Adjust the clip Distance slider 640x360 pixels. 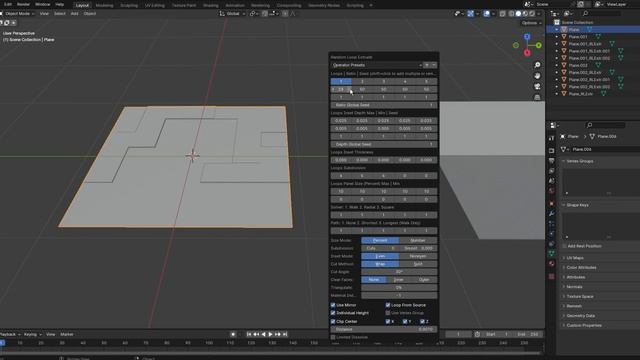pos(384,329)
